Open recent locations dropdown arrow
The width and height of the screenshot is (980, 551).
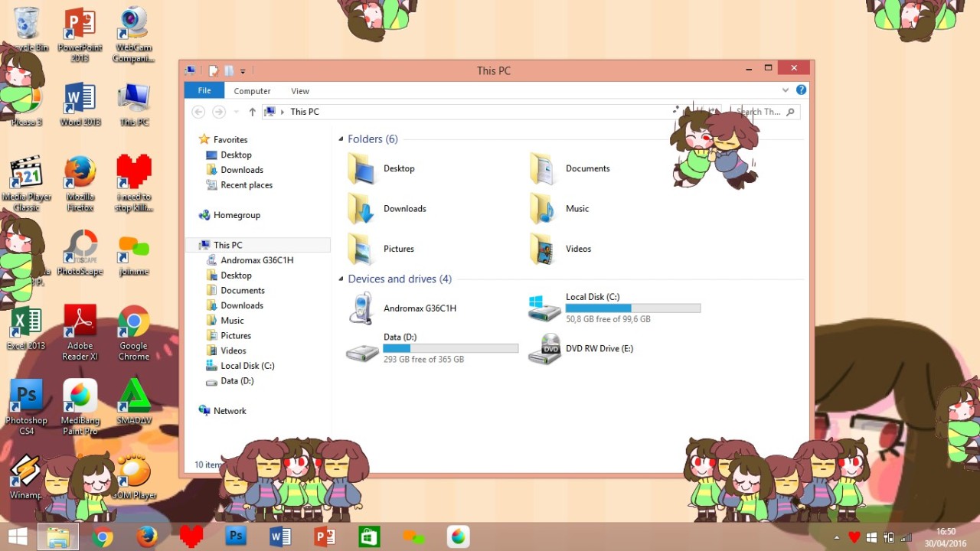(236, 112)
